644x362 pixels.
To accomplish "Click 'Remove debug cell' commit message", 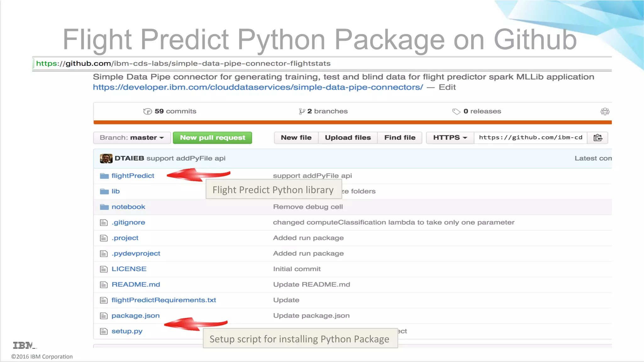I will pos(308,207).
